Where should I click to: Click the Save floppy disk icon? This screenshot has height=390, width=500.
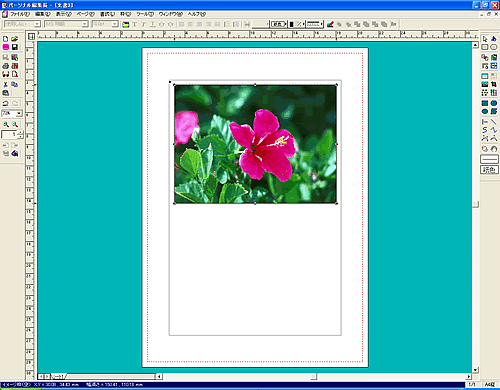pyautogui.click(x=15, y=47)
